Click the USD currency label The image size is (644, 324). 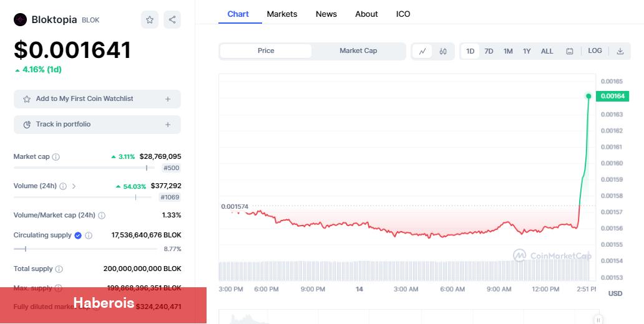[615, 293]
